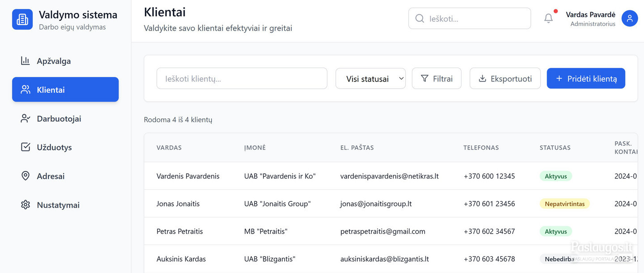The height and width of the screenshot is (273, 644).
Task: Click the Valdymo sistema building logo
Action: pyautogui.click(x=22, y=19)
